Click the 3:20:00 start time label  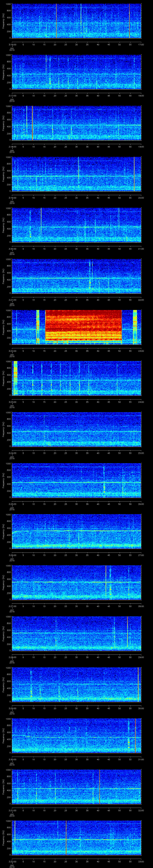tap(12, 249)
